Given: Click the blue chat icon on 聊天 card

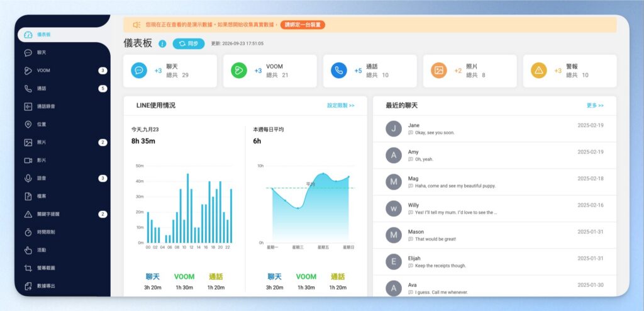Looking at the screenshot, I should pos(139,71).
